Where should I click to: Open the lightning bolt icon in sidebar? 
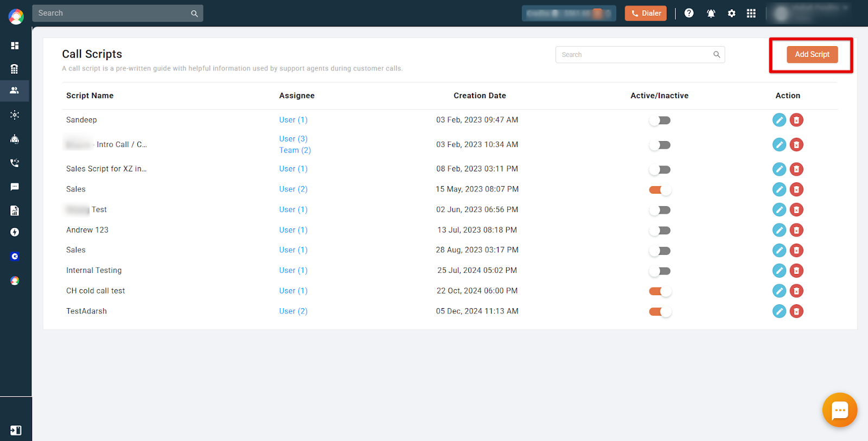(15, 232)
